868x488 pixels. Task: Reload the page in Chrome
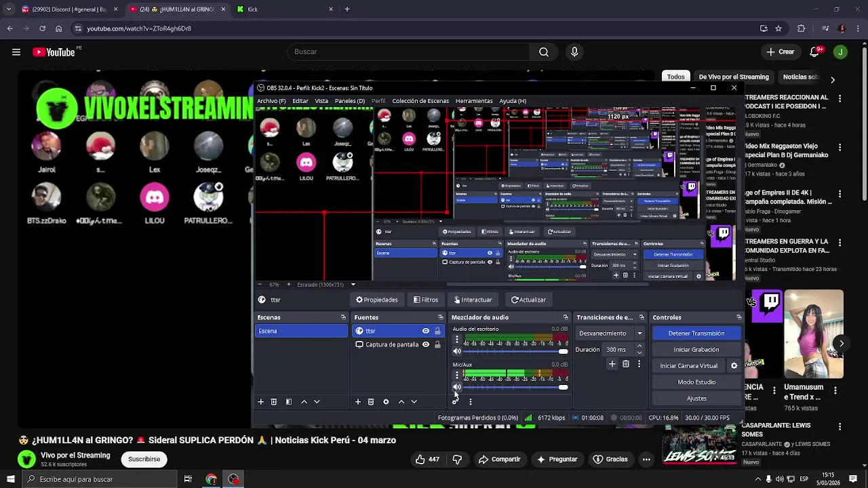[x=42, y=28]
